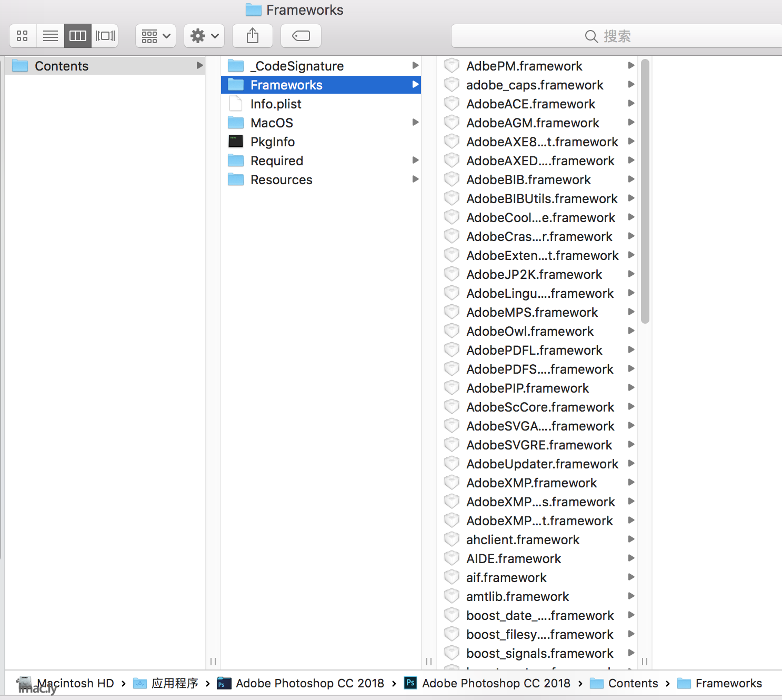
Task: Switch to list view mode
Action: tap(51, 36)
